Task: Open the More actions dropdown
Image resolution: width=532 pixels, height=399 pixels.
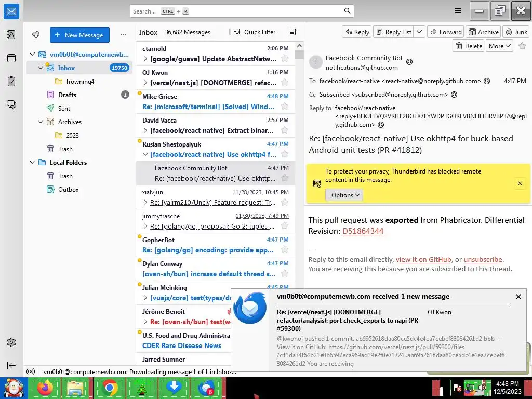Action: point(499,46)
